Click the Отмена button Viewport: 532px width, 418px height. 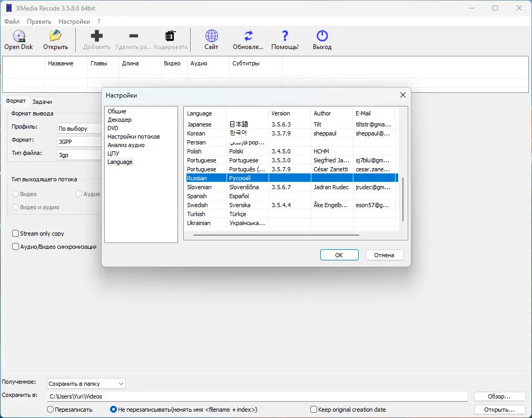(385, 255)
